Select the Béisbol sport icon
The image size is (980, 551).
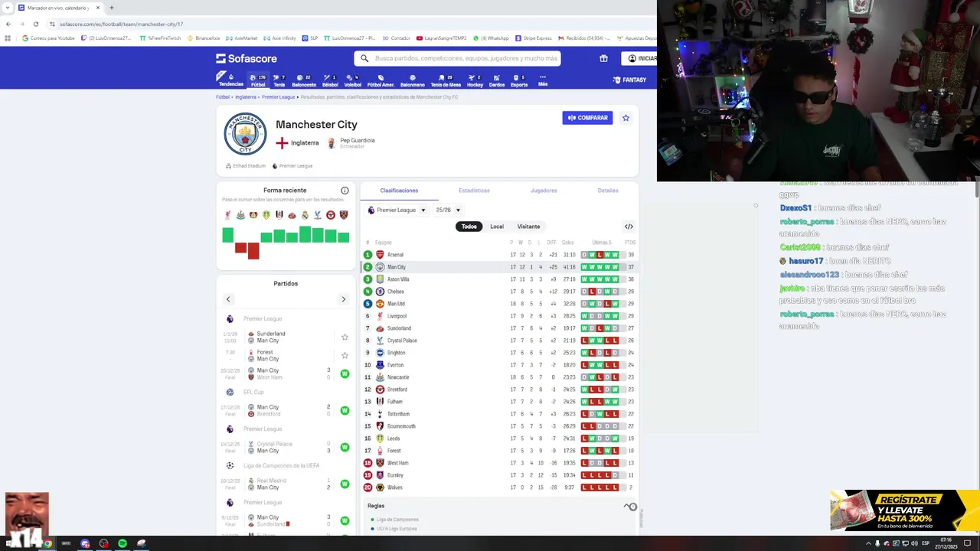pos(330,80)
